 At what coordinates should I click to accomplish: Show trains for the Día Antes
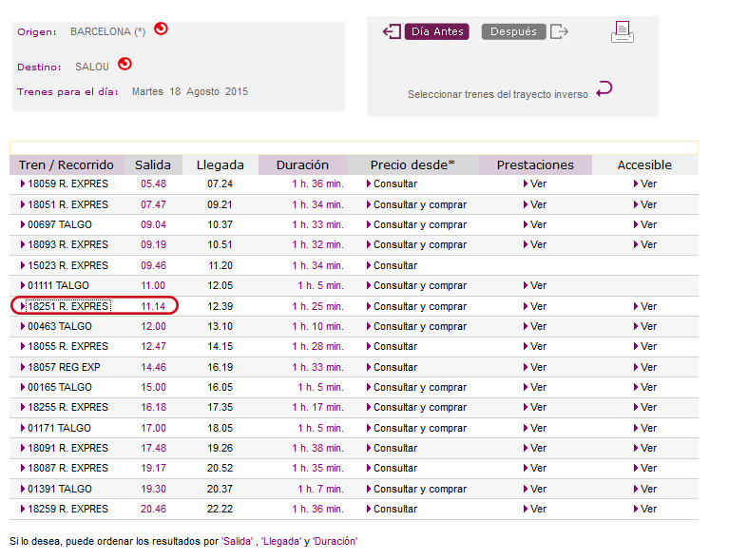pyautogui.click(x=437, y=31)
